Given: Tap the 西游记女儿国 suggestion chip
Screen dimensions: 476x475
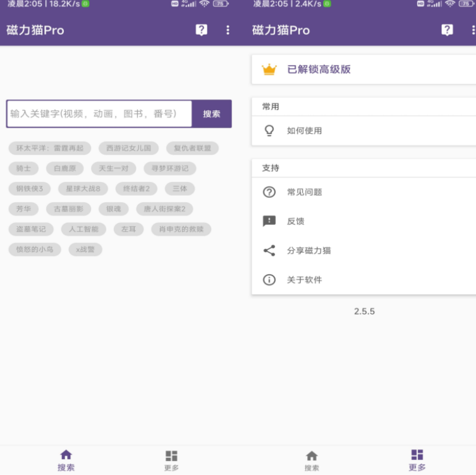Looking at the screenshot, I should coord(128,148).
